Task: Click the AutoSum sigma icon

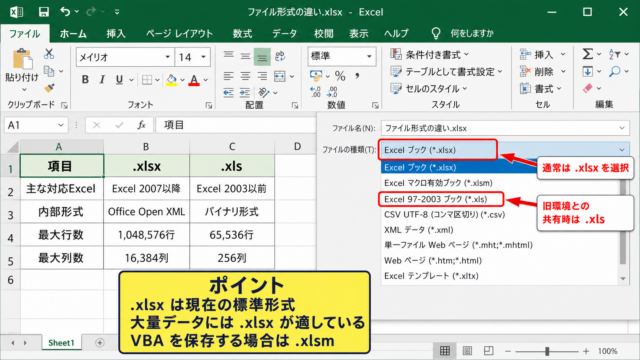Action: [587, 54]
